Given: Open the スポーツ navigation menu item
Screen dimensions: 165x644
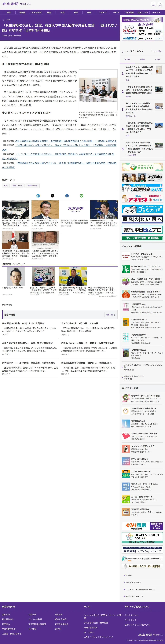Looking at the screenshot, I should 102,12.
